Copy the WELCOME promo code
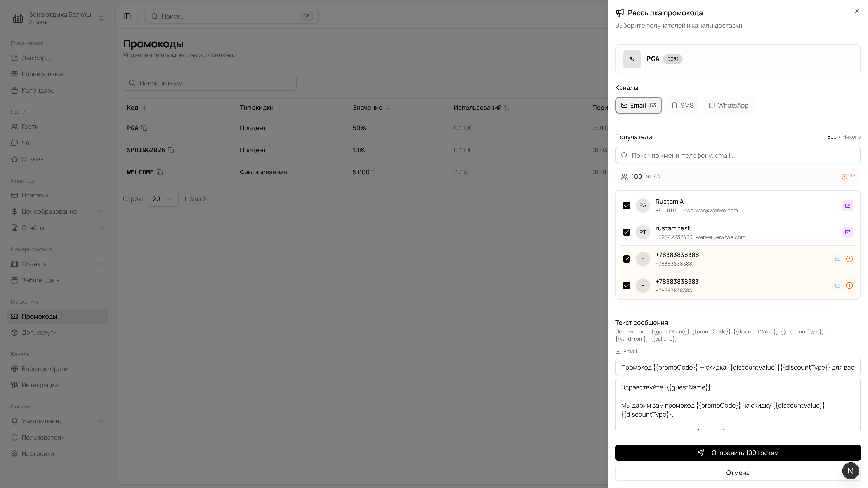The image size is (868, 488). [160, 172]
